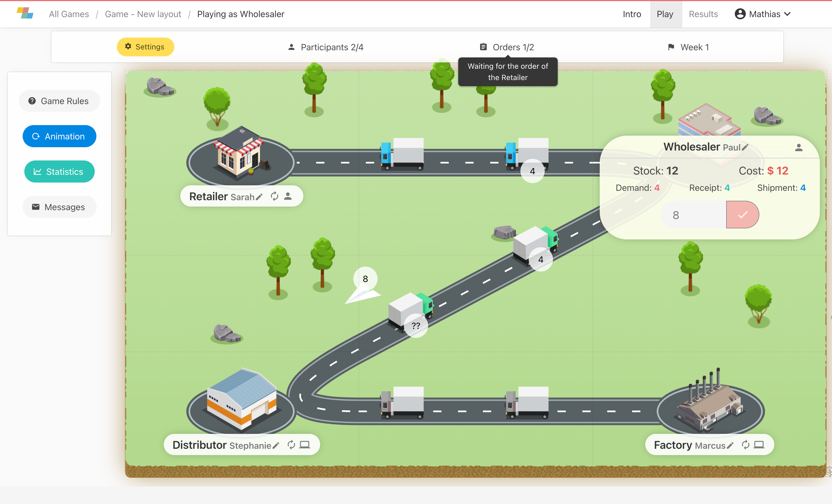Screen dimensions: 832x504
Task: Click the Participants 2/4 status
Action: [x=326, y=47]
